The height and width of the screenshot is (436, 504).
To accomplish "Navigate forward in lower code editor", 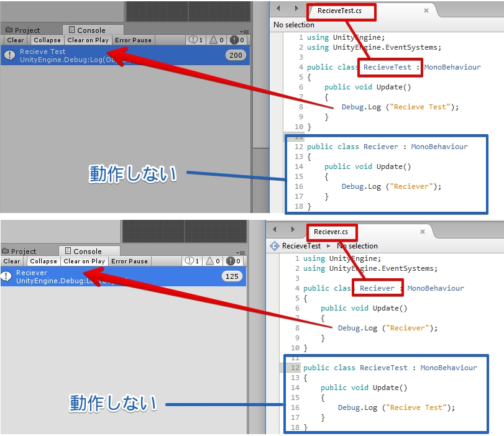I will pyautogui.click(x=293, y=229).
